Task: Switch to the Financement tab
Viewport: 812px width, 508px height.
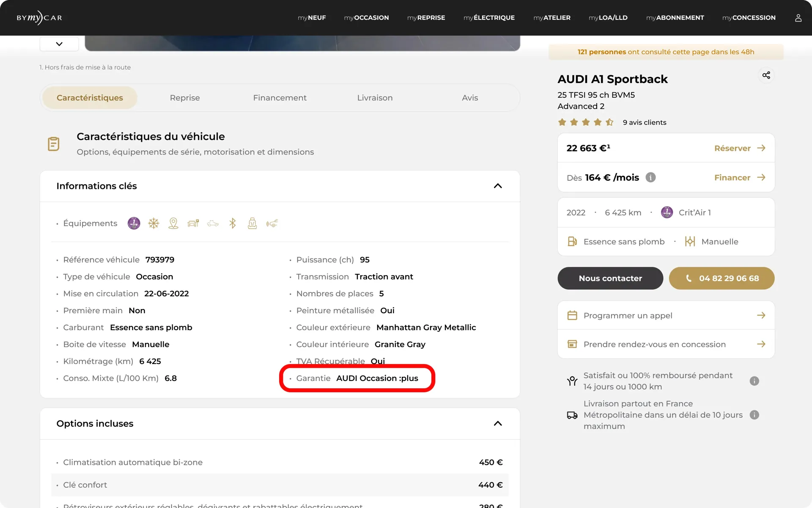Action: tap(280, 98)
